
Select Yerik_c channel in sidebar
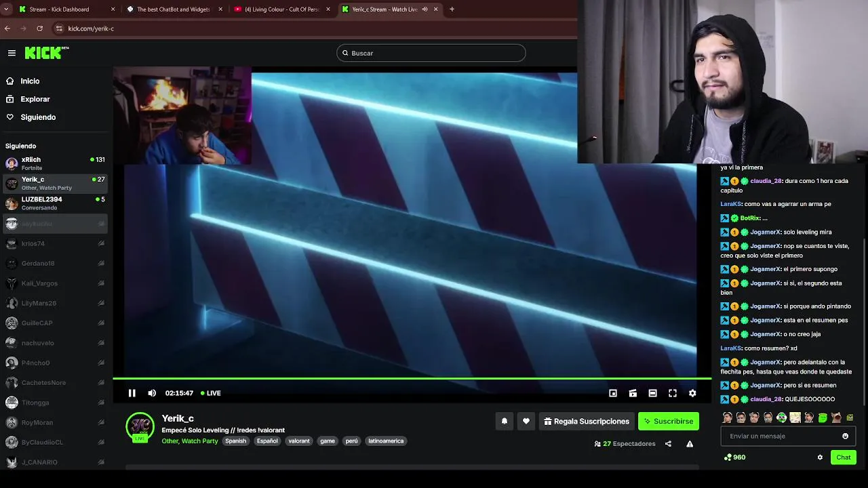[56, 183]
